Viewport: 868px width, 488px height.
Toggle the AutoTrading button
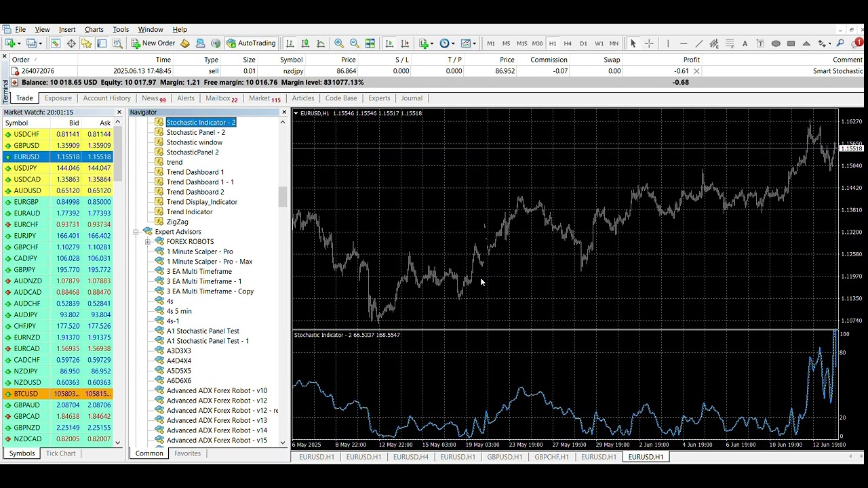(x=251, y=43)
